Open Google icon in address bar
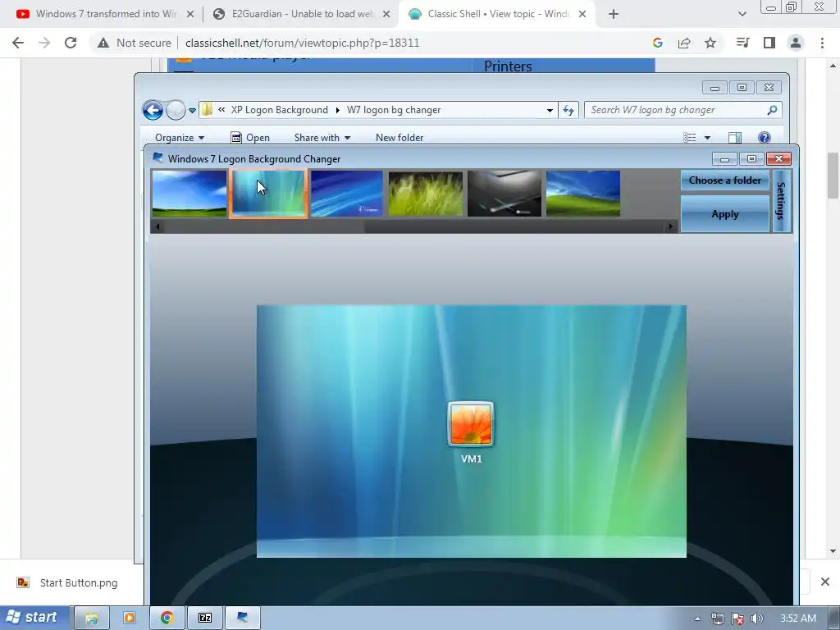 [658, 43]
